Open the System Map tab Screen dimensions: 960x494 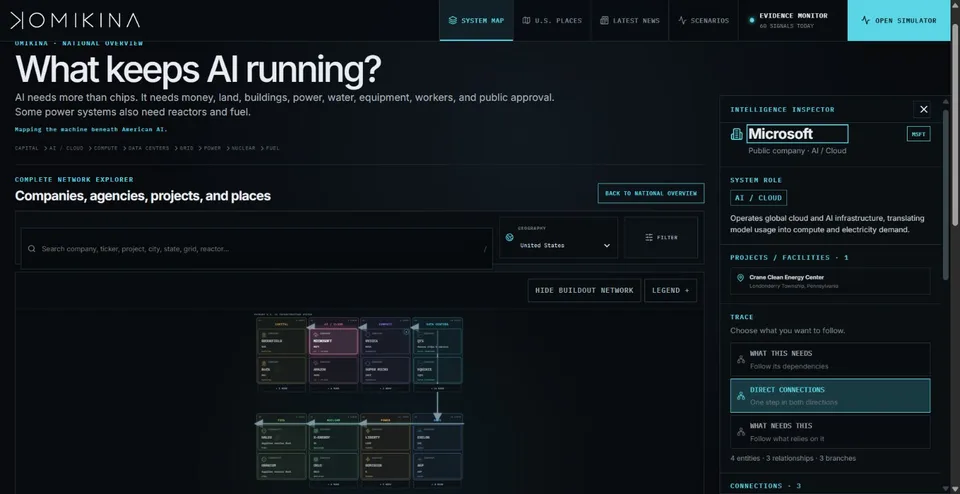(x=476, y=20)
